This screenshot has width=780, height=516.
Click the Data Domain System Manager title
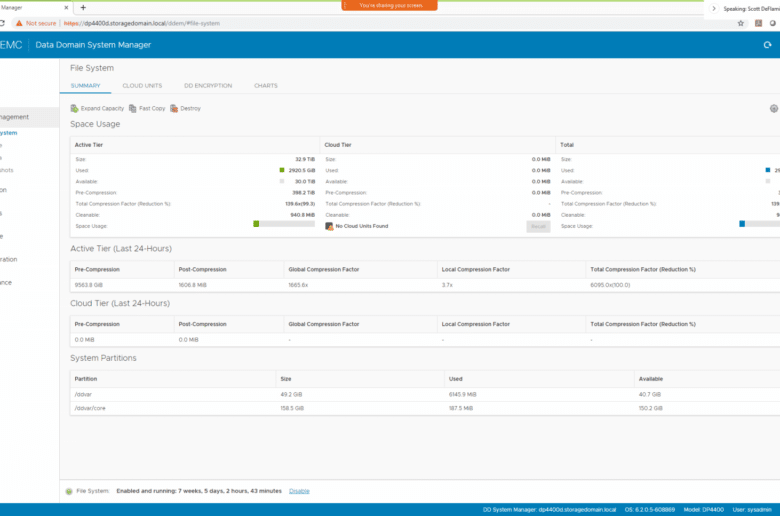point(93,45)
